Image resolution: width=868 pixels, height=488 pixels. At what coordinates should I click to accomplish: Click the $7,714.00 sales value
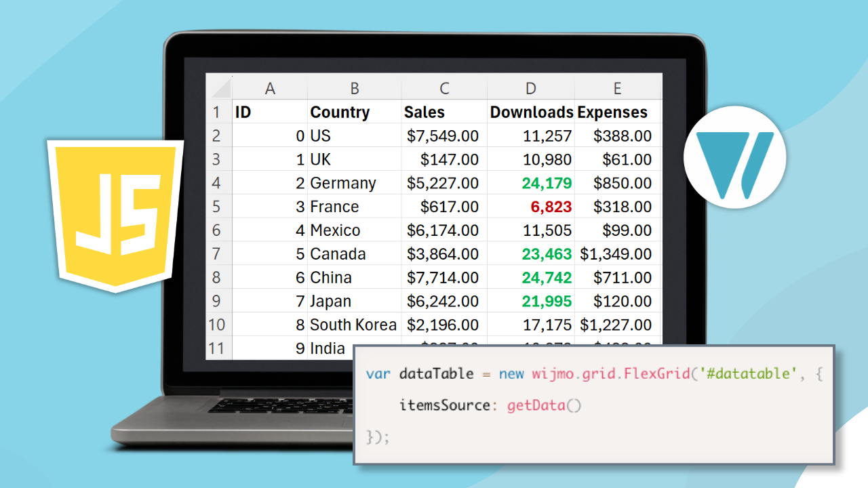pos(443,278)
